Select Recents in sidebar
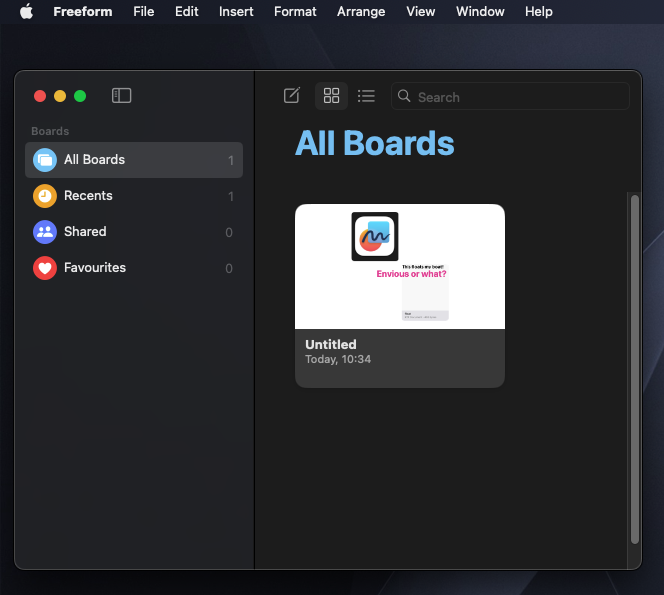Screen dimensions: 664x595 point(134,196)
